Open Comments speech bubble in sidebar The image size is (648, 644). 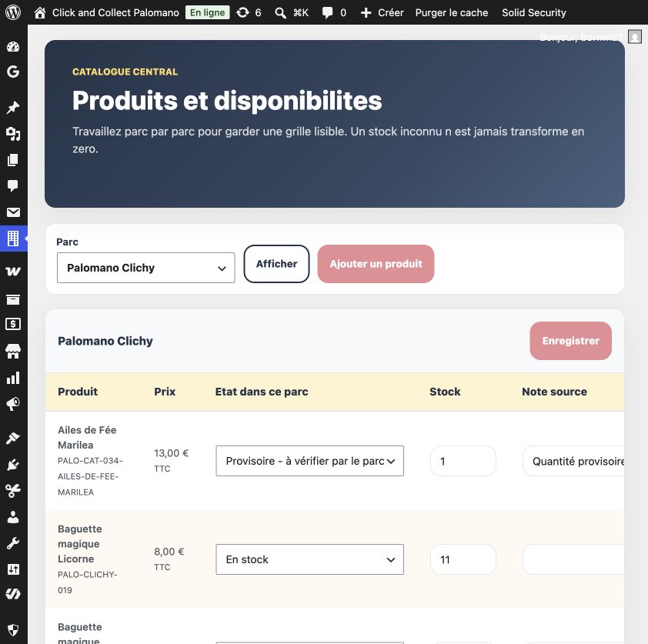[13, 186]
